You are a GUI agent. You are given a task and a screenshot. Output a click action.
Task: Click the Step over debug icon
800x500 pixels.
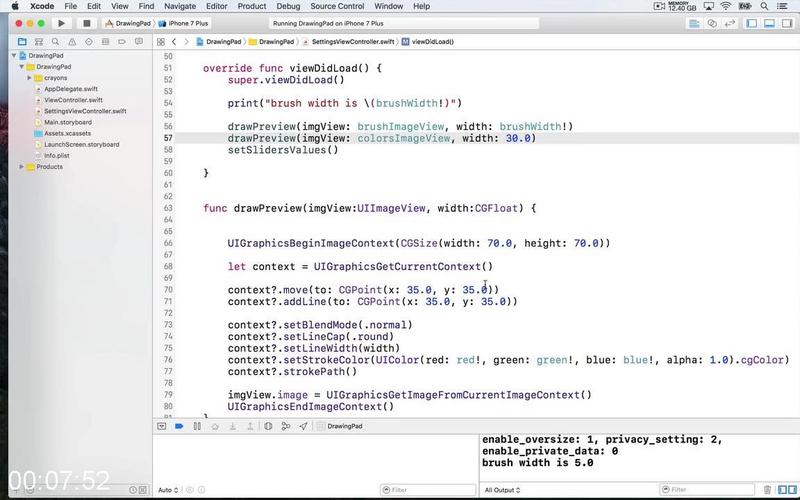click(x=215, y=426)
